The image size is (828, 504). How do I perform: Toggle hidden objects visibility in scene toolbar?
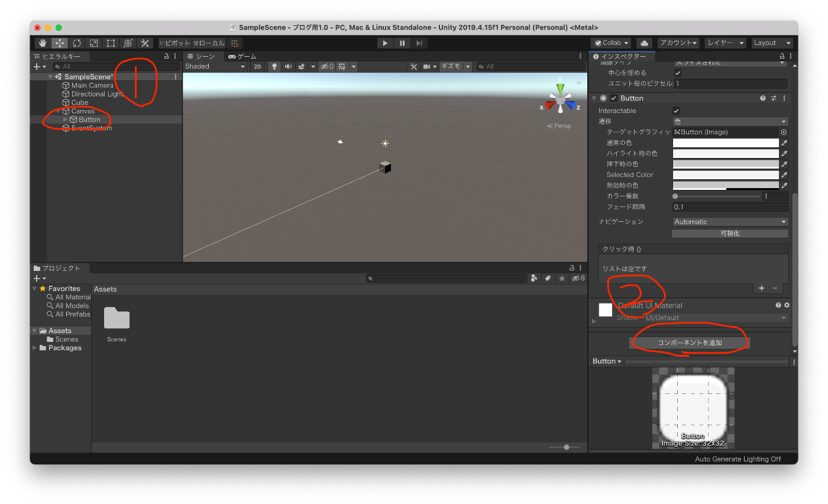(x=326, y=67)
